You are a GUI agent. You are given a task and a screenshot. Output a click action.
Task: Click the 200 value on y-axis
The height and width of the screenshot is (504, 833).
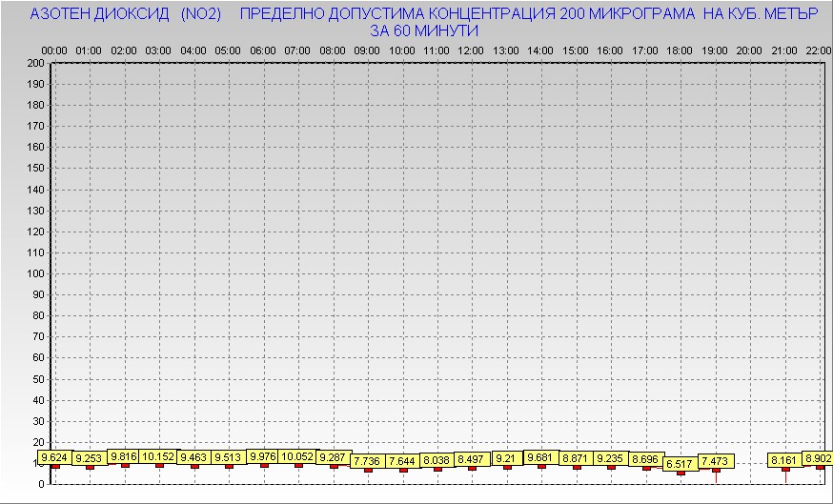(35, 63)
